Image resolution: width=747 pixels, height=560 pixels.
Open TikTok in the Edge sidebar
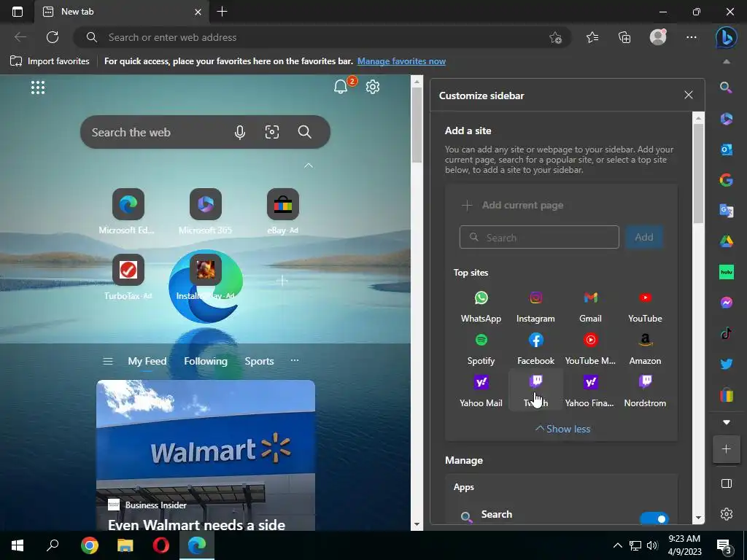[726, 333]
